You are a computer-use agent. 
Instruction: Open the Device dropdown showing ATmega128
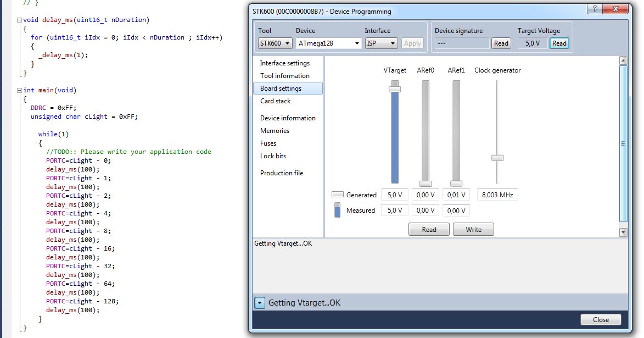(x=328, y=43)
